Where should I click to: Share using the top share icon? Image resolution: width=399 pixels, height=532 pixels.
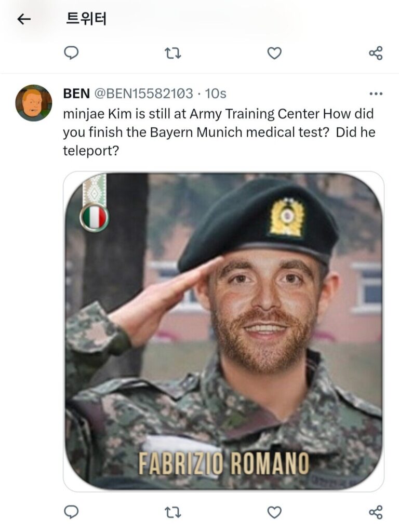coord(376,54)
